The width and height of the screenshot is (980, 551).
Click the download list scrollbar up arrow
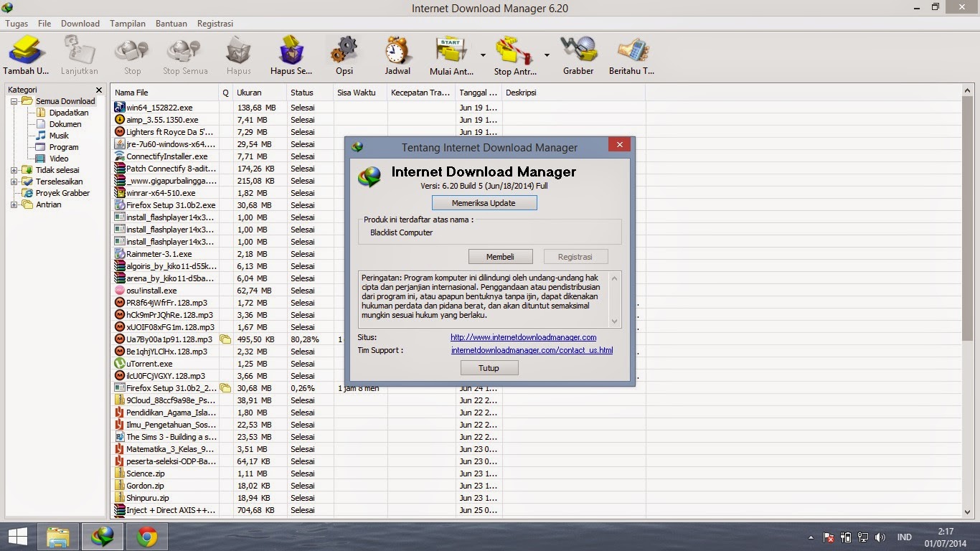pos(968,92)
